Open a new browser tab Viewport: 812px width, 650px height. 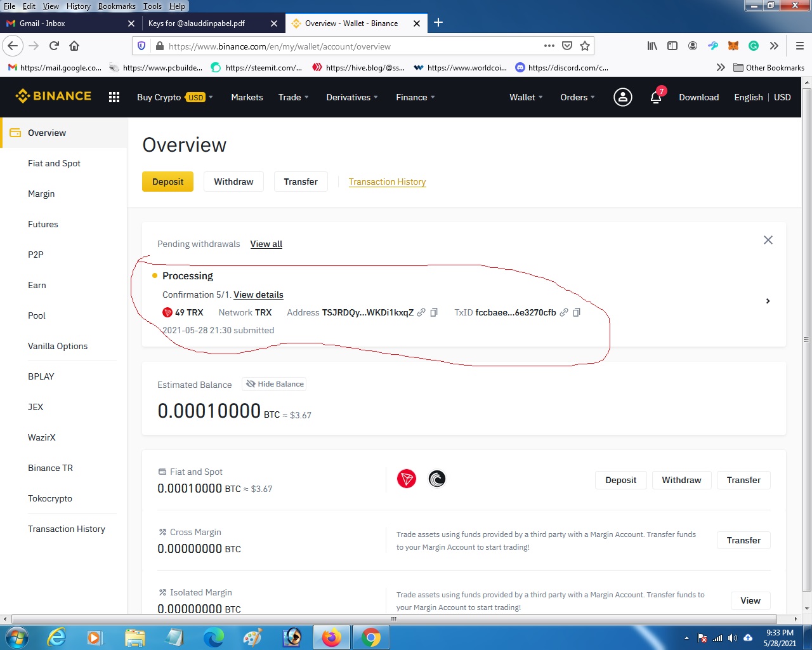[438, 23]
